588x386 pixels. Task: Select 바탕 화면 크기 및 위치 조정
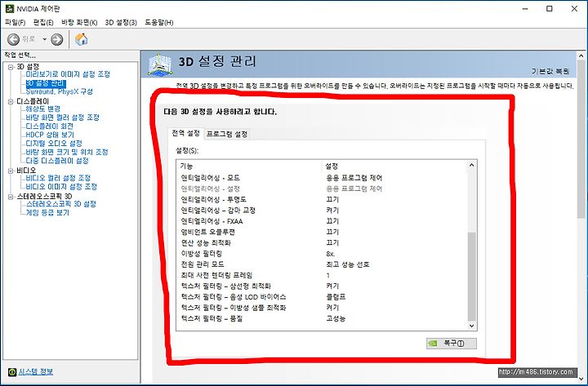coord(67,152)
